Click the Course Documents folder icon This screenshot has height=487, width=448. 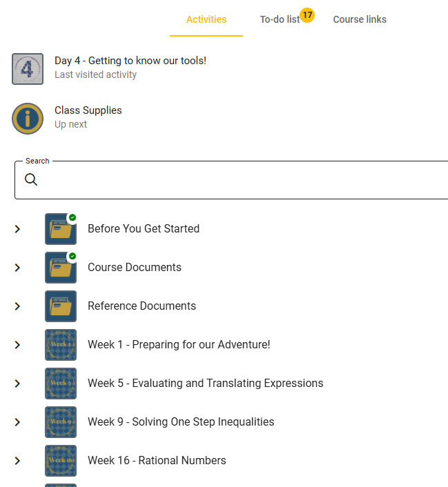pos(61,268)
